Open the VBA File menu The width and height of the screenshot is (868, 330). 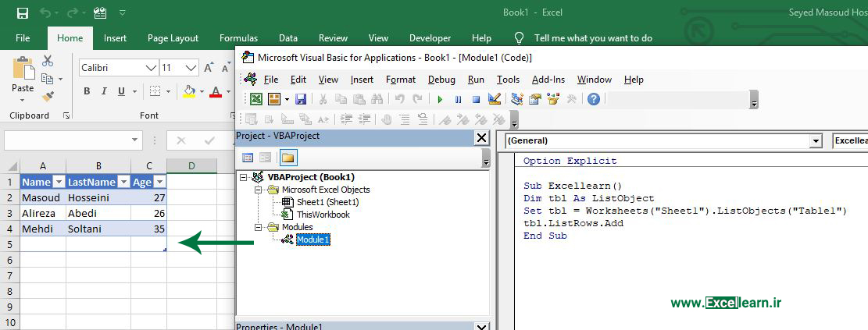point(271,80)
